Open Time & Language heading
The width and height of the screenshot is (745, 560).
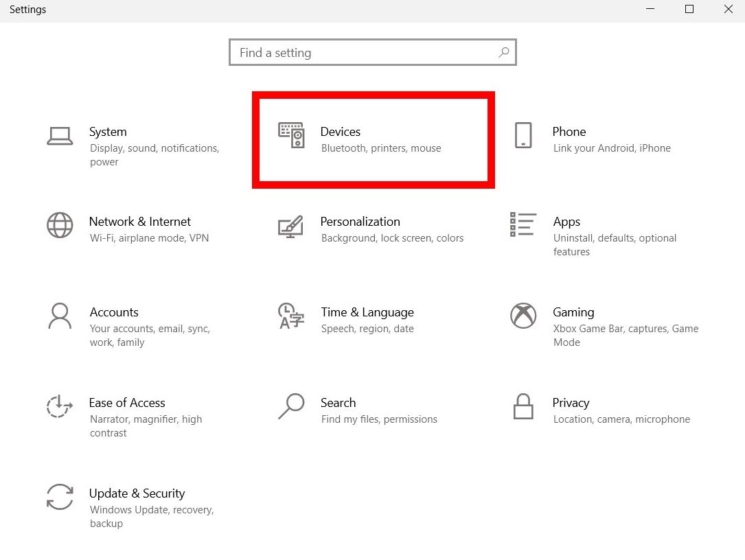click(x=367, y=312)
